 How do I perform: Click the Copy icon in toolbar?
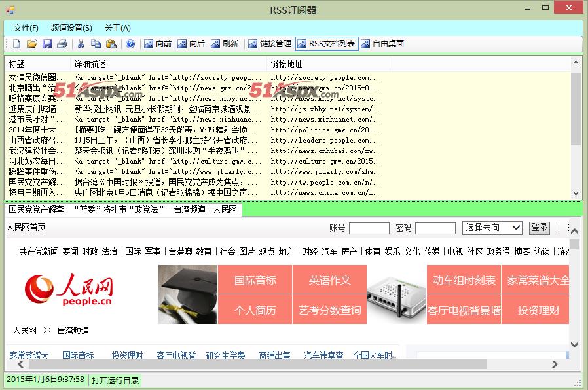[96, 44]
